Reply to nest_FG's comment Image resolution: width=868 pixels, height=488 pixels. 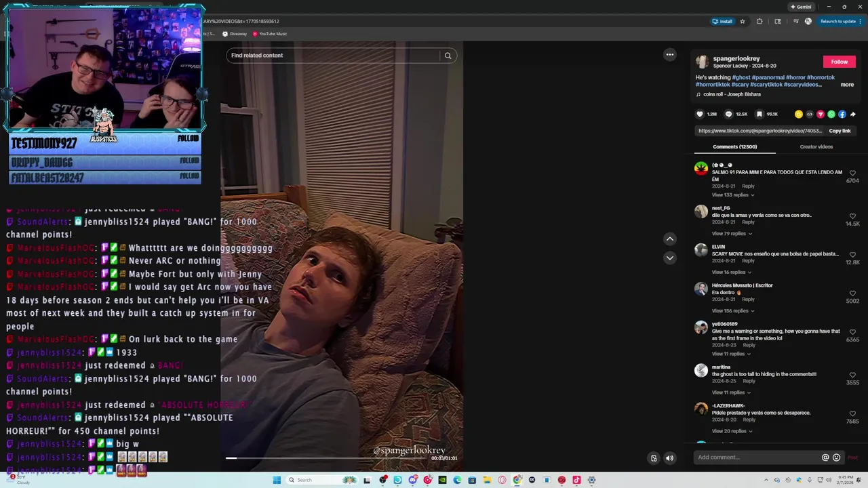748,222
